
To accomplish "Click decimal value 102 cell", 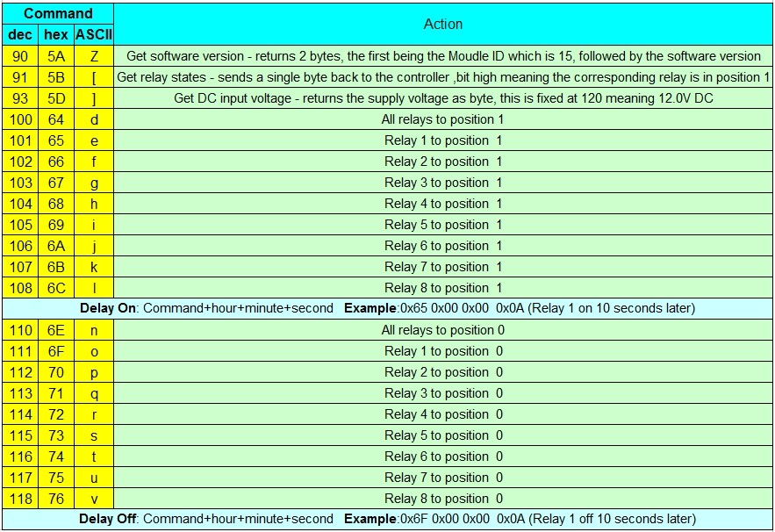I will pyautogui.click(x=20, y=162).
